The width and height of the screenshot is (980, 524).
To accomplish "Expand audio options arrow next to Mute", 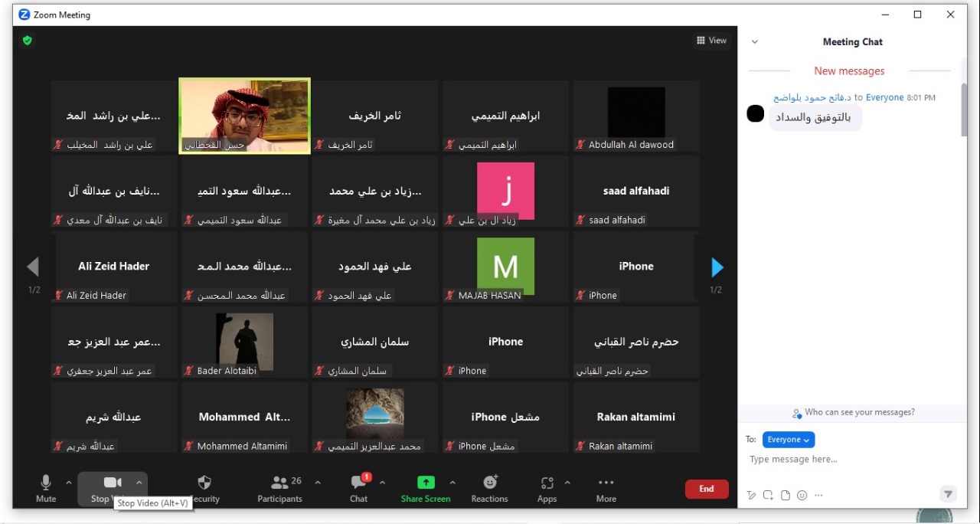I will pyautogui.click(x=69, y=483).
